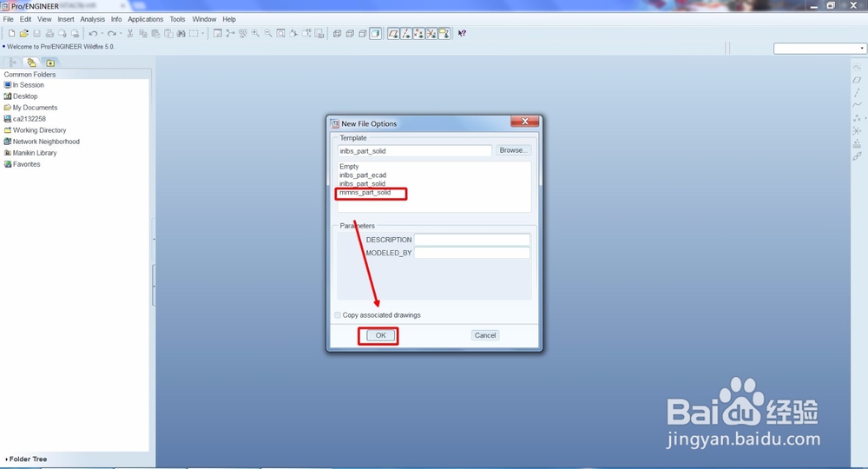Select mmns_part_solid template in the list
Viewport: 868px width, 469px height.
(x=365, y=193)
